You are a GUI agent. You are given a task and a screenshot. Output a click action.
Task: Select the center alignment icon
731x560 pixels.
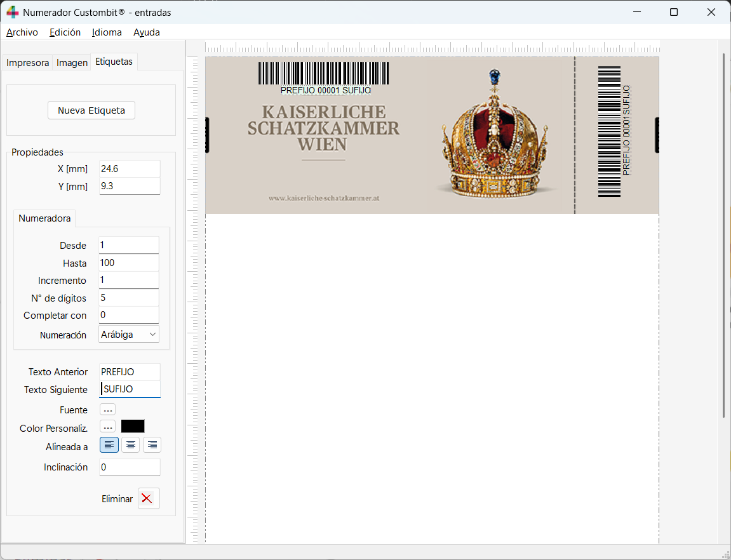[x=130, y=444]
